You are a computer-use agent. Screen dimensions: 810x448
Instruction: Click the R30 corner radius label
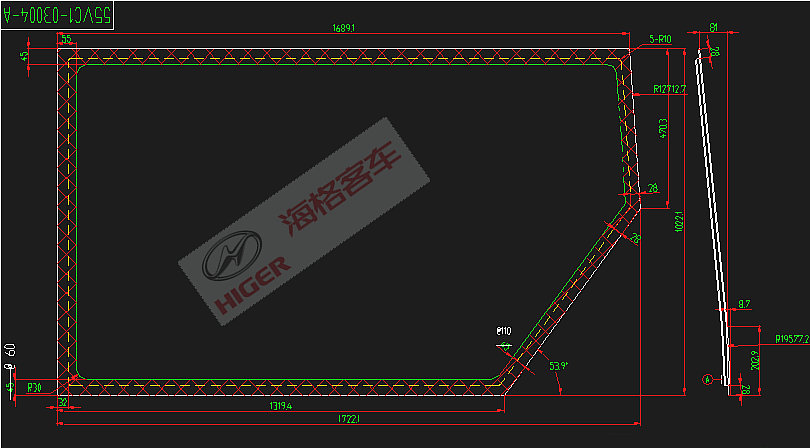34,386
